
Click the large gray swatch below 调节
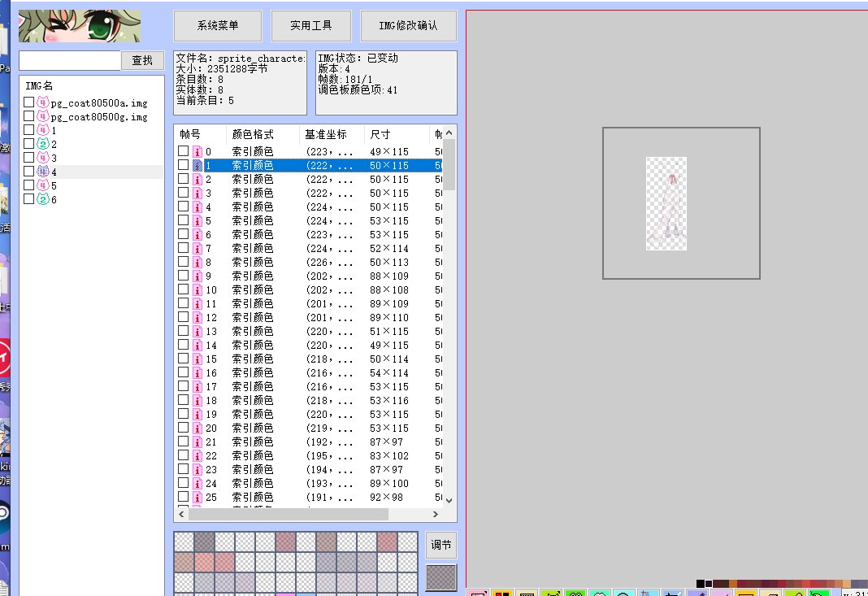click(441, 578)
